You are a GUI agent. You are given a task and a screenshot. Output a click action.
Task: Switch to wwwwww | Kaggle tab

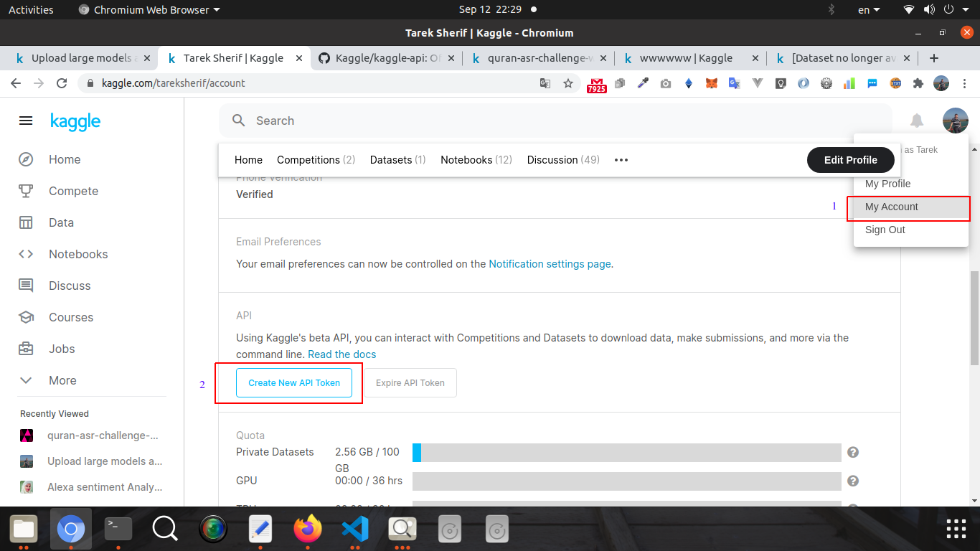[x=692, y=58]
